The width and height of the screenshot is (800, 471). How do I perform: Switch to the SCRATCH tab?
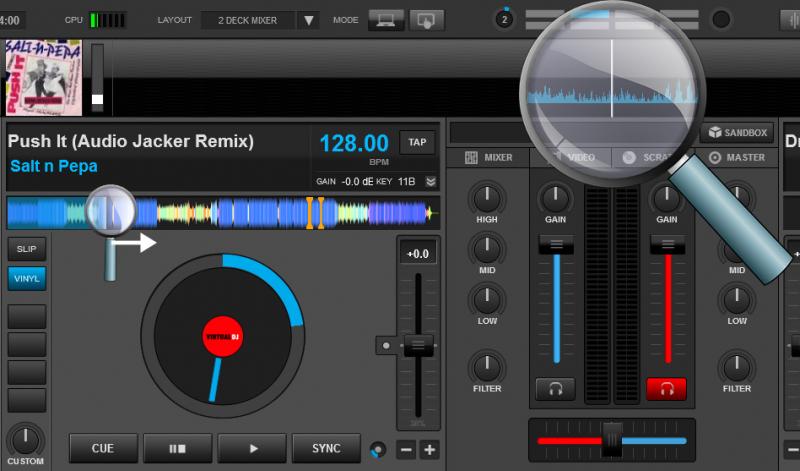point(652,158)
